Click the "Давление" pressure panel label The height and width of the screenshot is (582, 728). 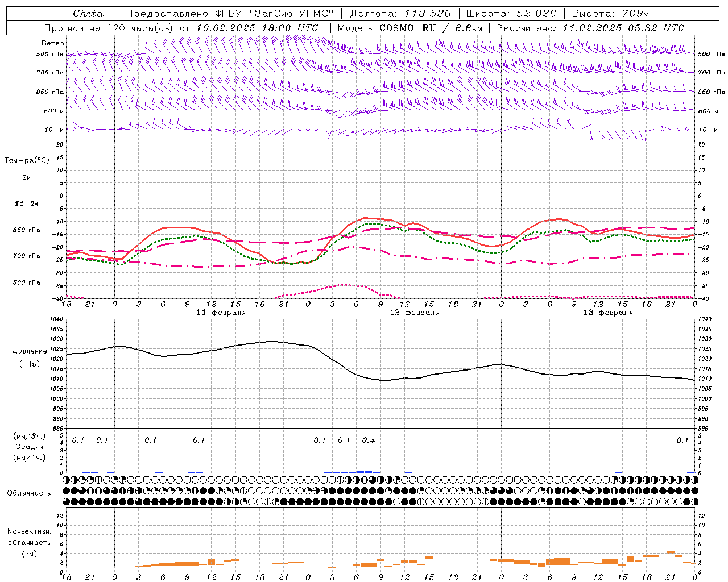pyautogui.click(x=30, y=351)
